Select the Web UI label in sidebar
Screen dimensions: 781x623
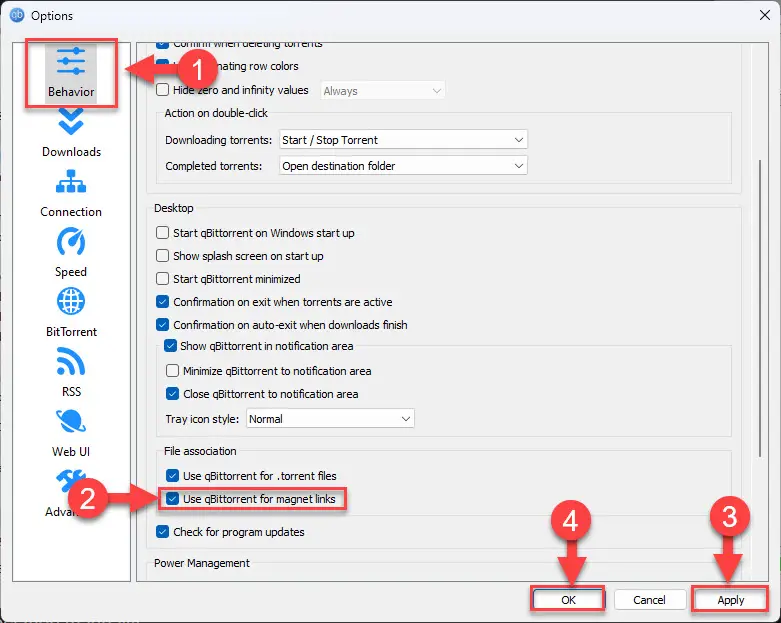click(71, 452)
